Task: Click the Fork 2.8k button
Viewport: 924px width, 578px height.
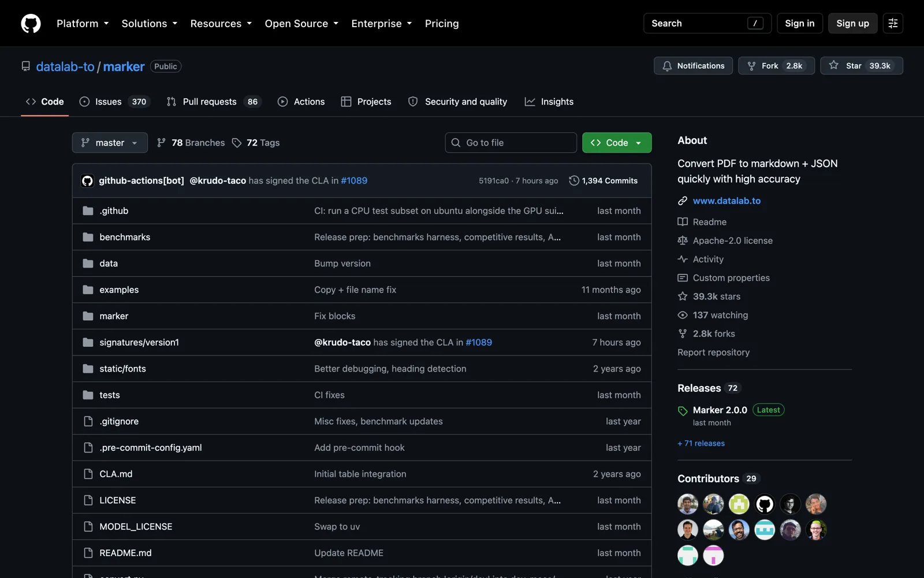Action: [x=776, y=66]
